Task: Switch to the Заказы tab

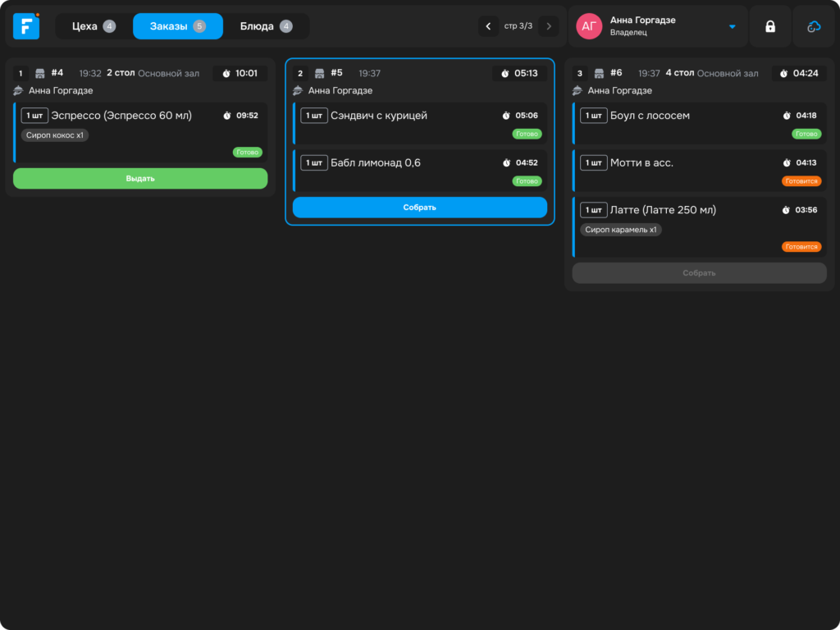Action: pos(178,26)
